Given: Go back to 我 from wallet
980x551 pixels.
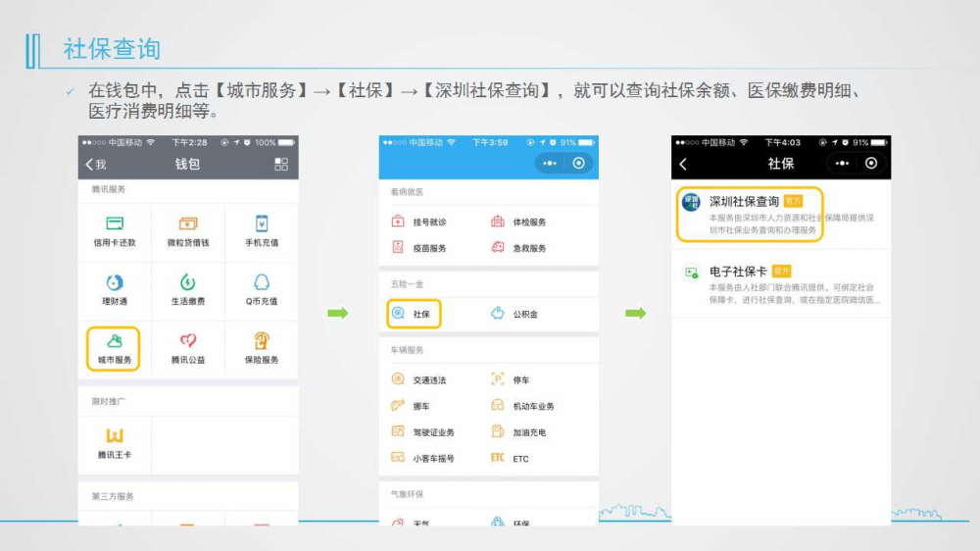Looking at the screenshot, I should (95, 164).
